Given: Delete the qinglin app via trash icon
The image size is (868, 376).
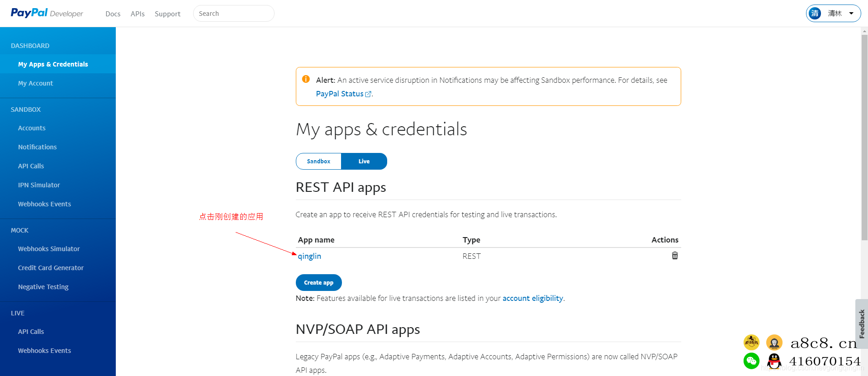Looking at the screenshot, I should pyautogui.click(x=675, y=256).
